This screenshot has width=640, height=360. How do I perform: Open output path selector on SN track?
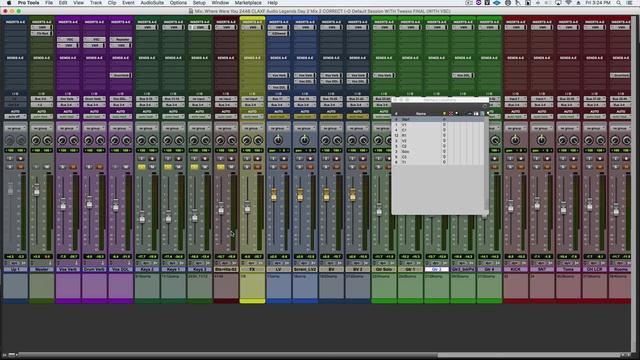pyautogui.click(x=542, y=105)
